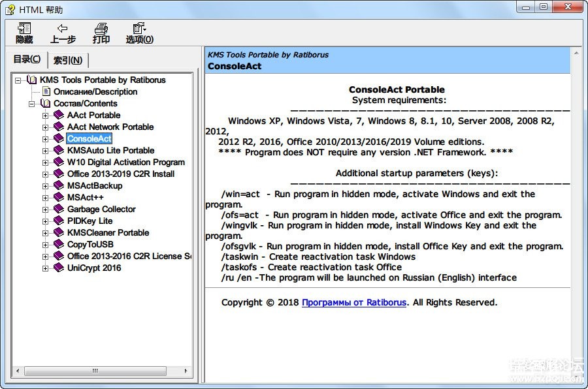Close the HTML Help window

568,7
